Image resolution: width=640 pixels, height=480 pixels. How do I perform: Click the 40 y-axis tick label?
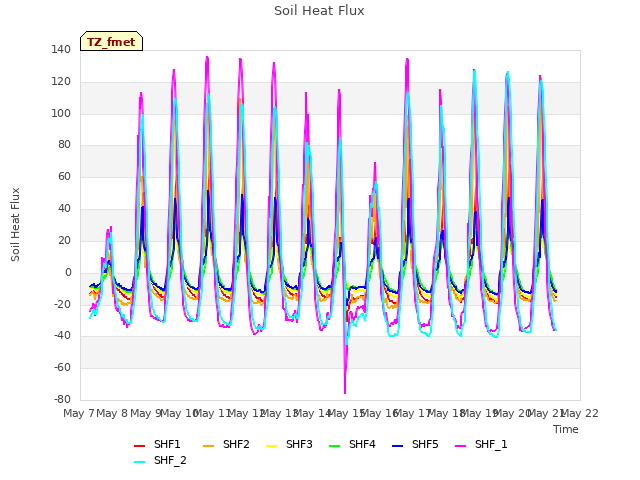click(x=64, y=209)
